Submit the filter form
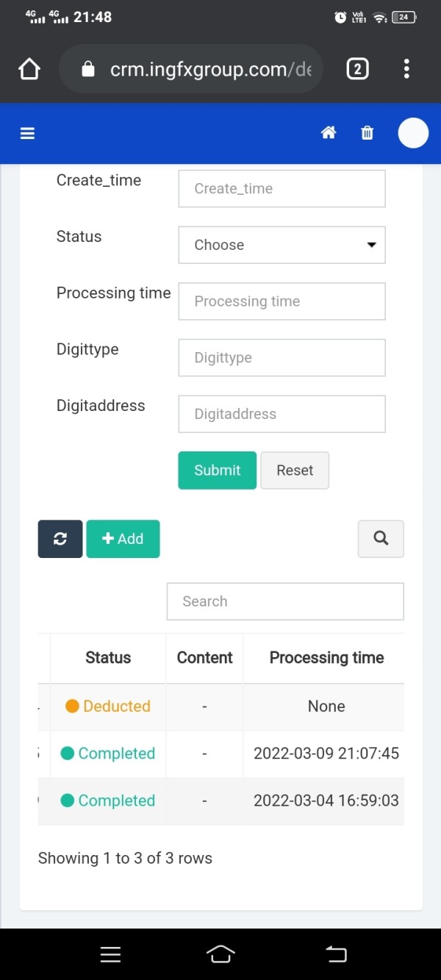The width and height of the screenshot is (441, 980). [x=217, y=471]
